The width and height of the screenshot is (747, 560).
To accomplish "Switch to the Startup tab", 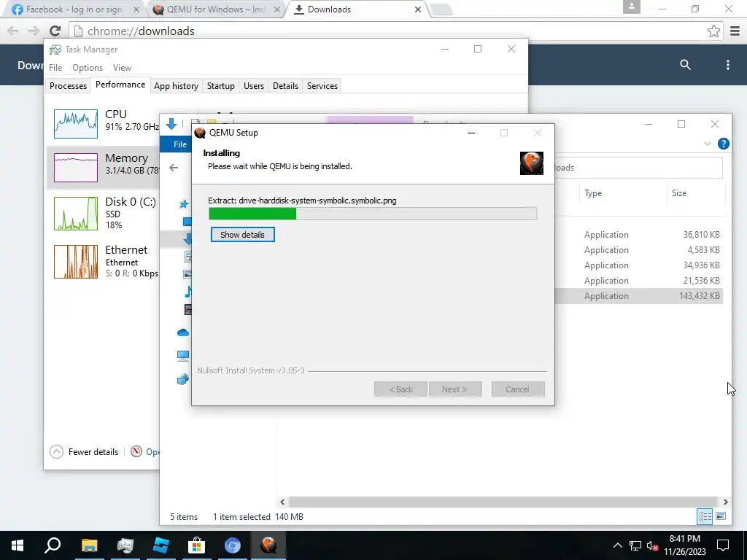I will 220,86.
